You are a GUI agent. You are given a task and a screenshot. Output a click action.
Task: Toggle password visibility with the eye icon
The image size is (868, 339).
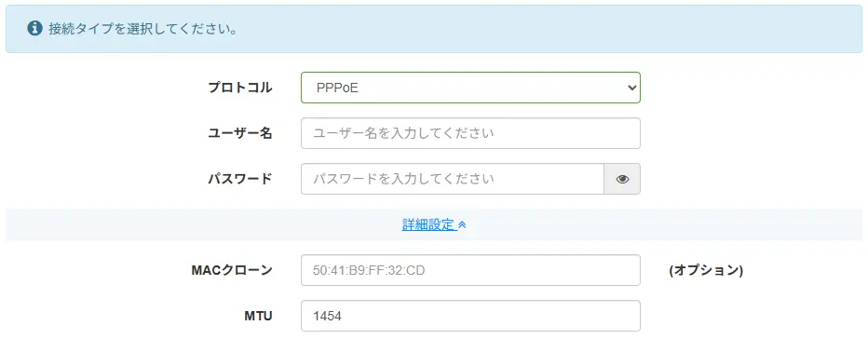point(622,179)
